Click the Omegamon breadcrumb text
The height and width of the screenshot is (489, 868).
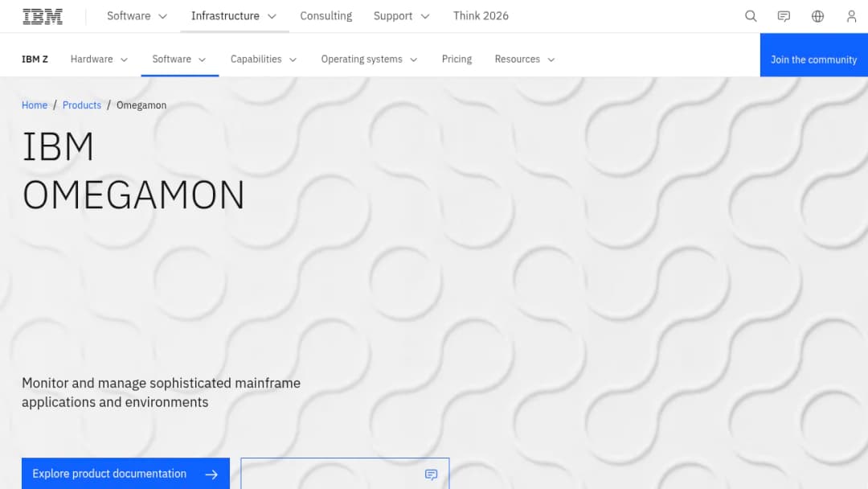[141, 105]
